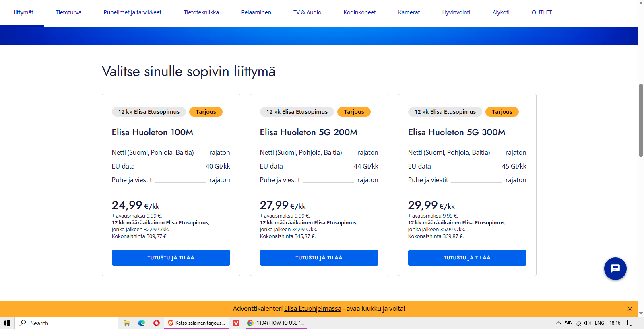Click the page's vertical scrollbar thumb

641,120
